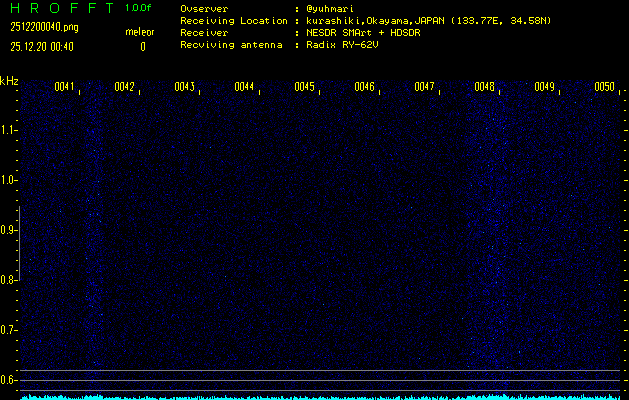Click the Recviving antenna label
Image resolution: width=629 pixels, height=400 pixels.
tap(231, 45)
